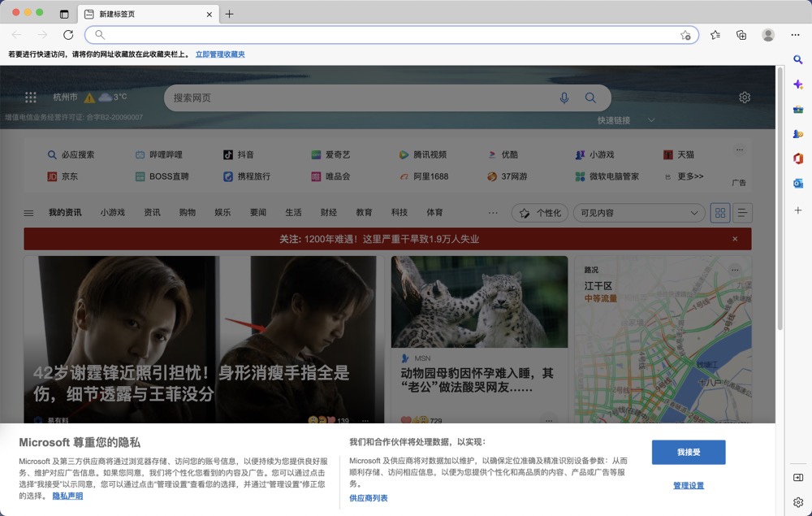Image resolution: width=812 pixels, height=516 pixels.
Task: Open the Office sidebar icon
Action: click(798, 158)
